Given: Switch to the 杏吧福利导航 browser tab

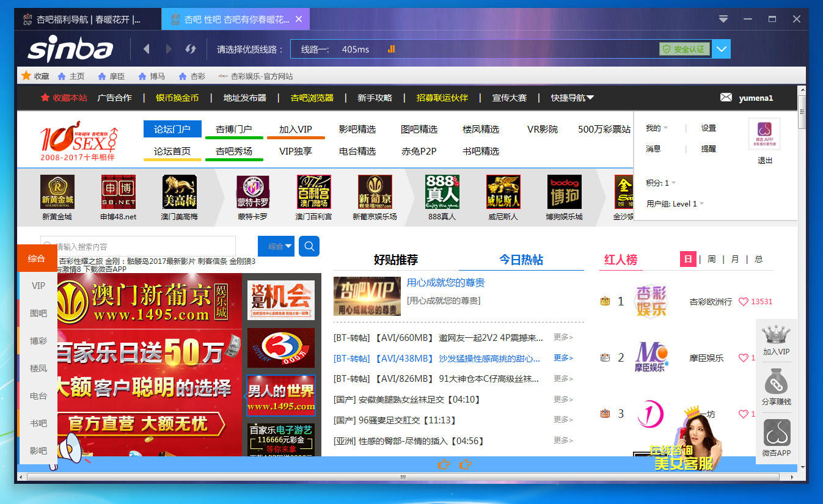Looking at the screenshot, I should (86, 18).
